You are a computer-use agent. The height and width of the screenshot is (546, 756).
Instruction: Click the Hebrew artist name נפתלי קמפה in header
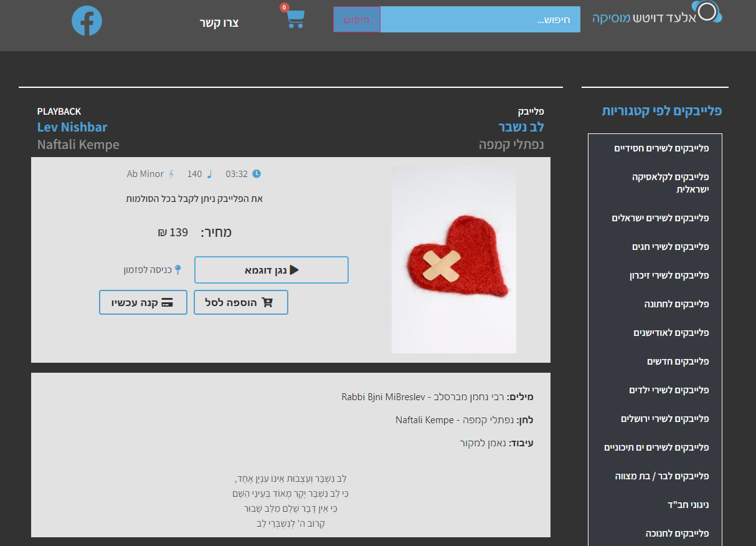(511, 145)
